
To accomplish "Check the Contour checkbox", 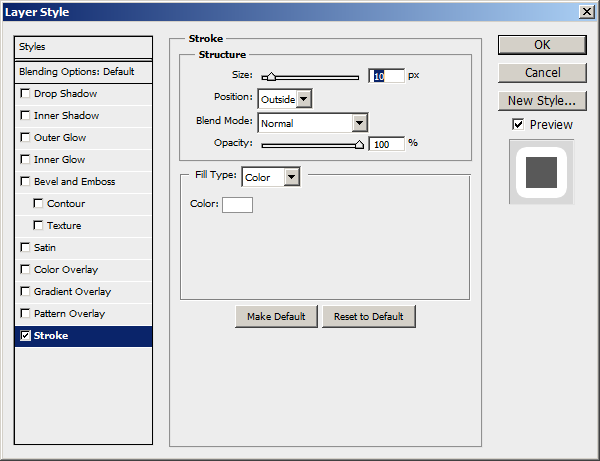I will (38, 204).
